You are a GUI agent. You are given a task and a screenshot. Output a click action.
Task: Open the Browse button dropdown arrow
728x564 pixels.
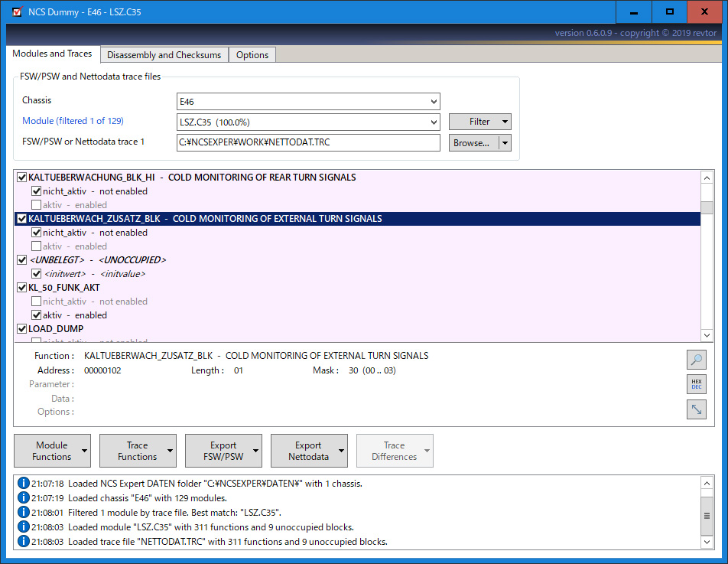(x=505, y=143)
